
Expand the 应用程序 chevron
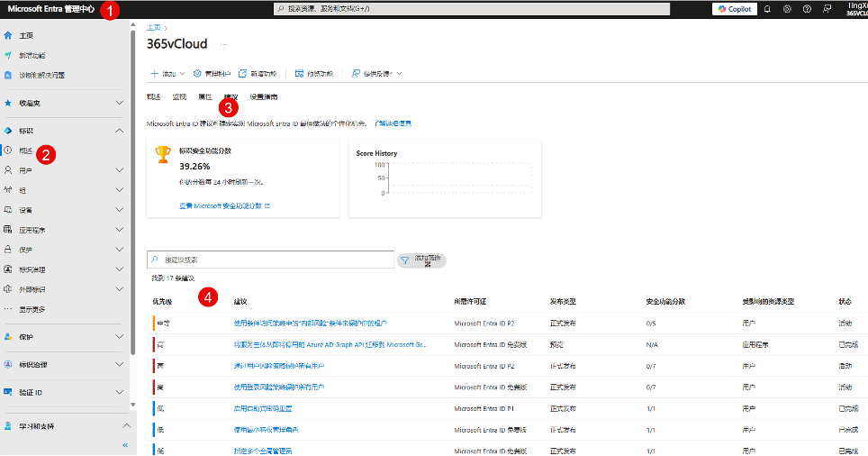pyautogui.click(x=119, y=230)
